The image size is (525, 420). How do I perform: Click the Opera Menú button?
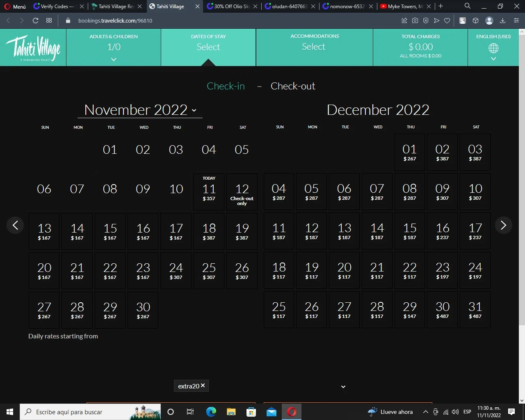15,7
